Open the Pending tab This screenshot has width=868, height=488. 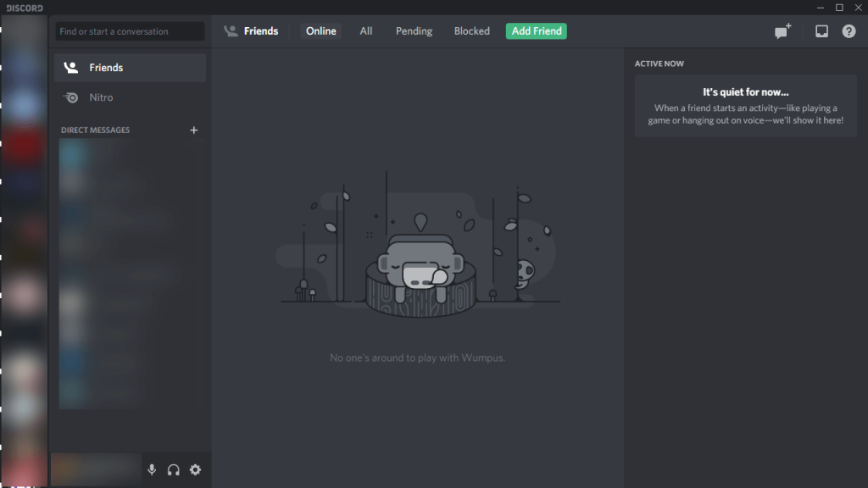pyautogui.click(x=414, y=31)
